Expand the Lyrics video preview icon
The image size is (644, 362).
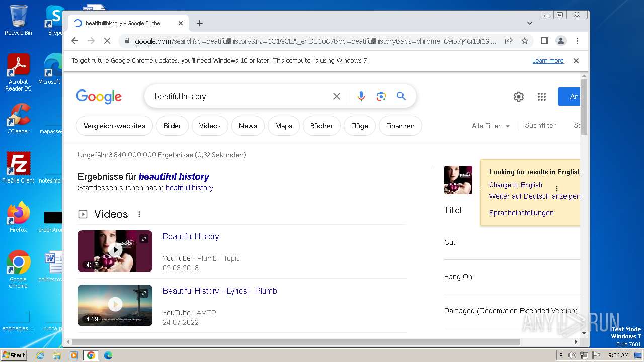144,293
